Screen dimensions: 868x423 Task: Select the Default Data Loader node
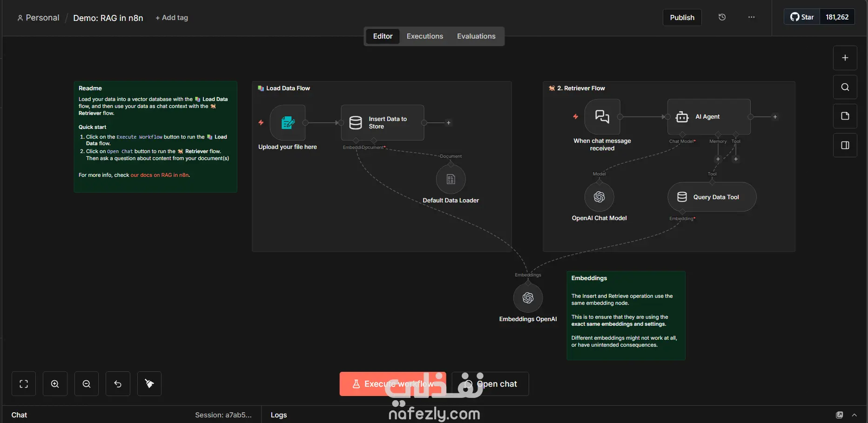(x=451, y=179)
